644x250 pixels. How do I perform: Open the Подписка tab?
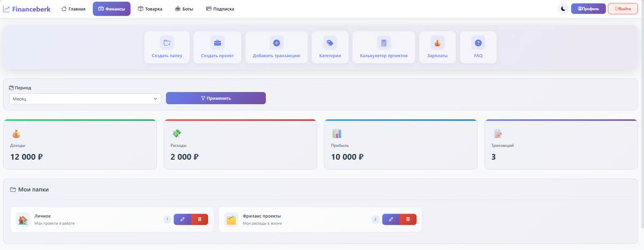point(220,9)
